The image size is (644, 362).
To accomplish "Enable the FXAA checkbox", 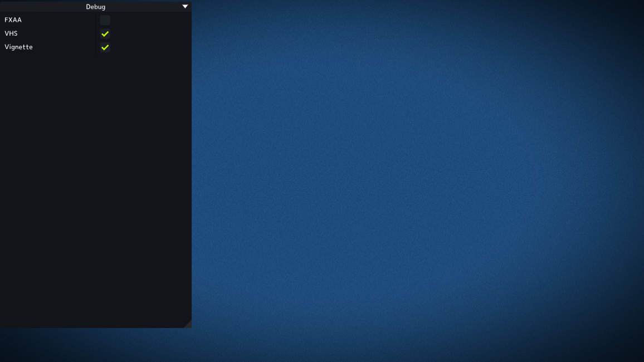I will coord(105,20).
